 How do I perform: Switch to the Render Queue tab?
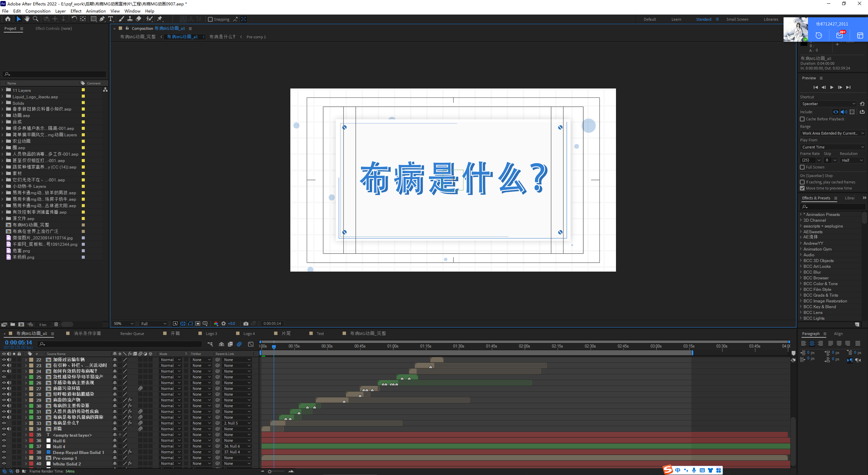[x=132, y=334]
